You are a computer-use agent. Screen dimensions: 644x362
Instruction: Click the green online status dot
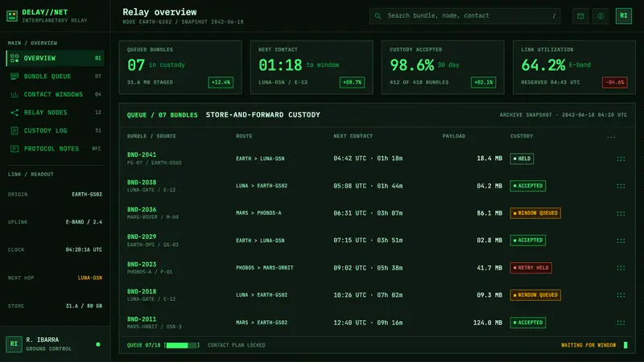point(97,344)
